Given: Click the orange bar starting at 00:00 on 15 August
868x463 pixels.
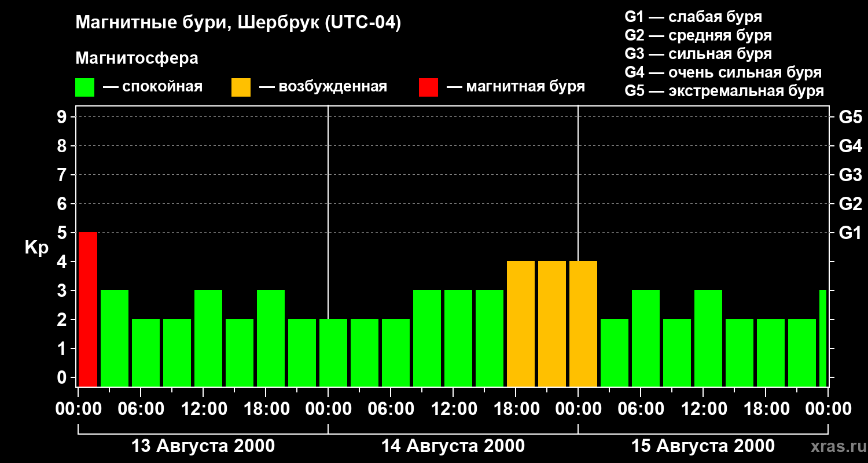Looking at the screenshot, I should click(583, 324).
